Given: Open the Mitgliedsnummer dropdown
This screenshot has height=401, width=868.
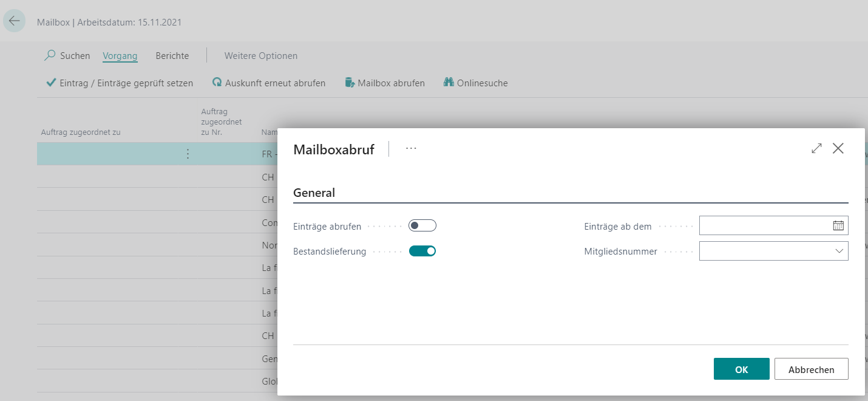Looking at the screenshot, I should click(x=839, y=251).
